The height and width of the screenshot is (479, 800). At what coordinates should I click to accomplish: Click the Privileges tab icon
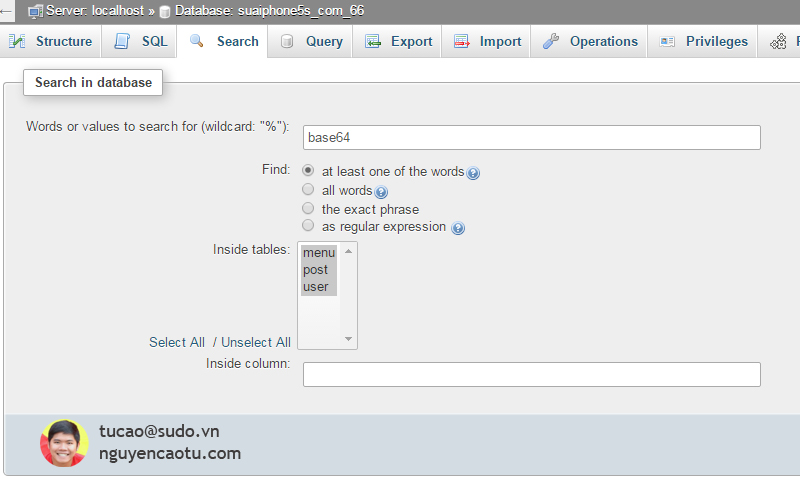click(667, 41)
